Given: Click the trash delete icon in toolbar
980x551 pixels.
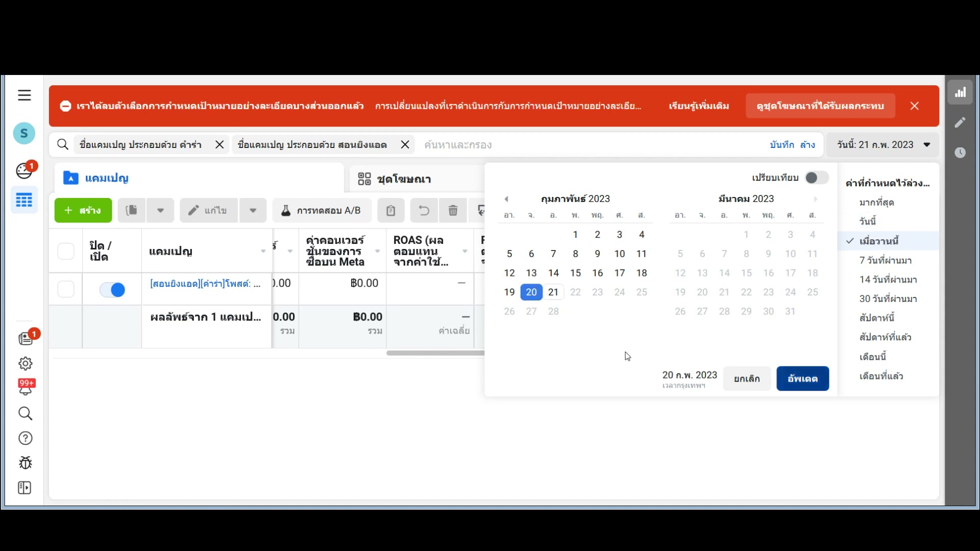Looking at the screenshot, I should 453,210.
